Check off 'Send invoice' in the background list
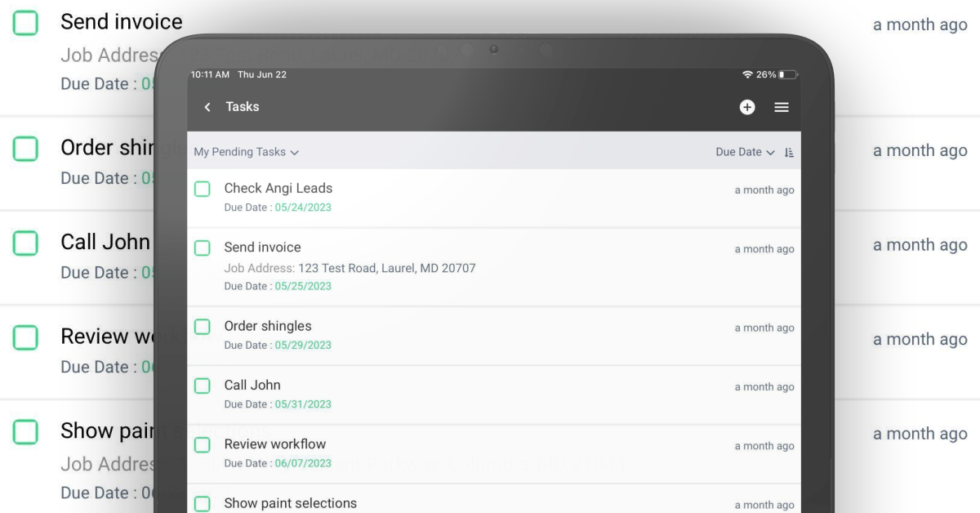980x513 pixels. (25, 23)
